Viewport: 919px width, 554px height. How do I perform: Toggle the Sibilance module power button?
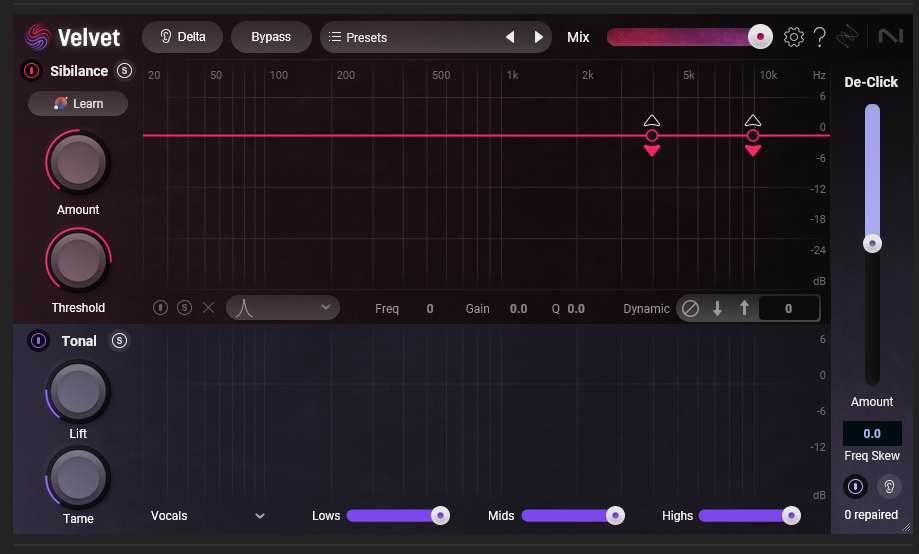32,71
